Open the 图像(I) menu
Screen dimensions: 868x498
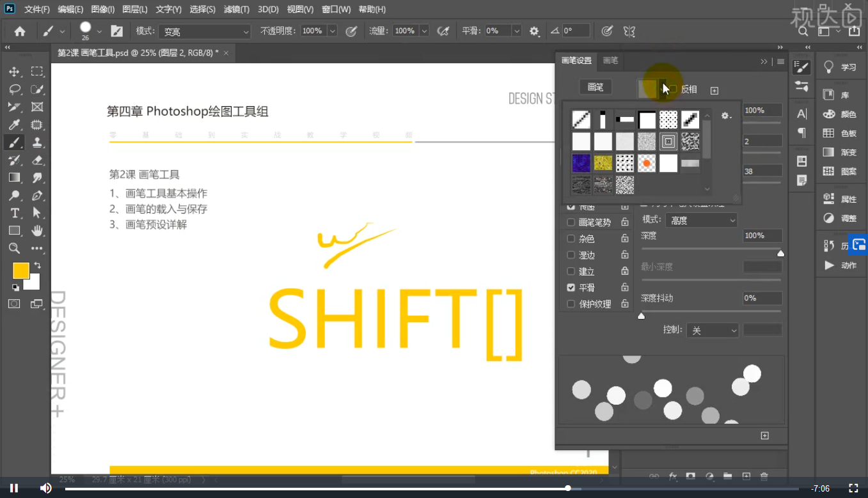pos(102,10)
